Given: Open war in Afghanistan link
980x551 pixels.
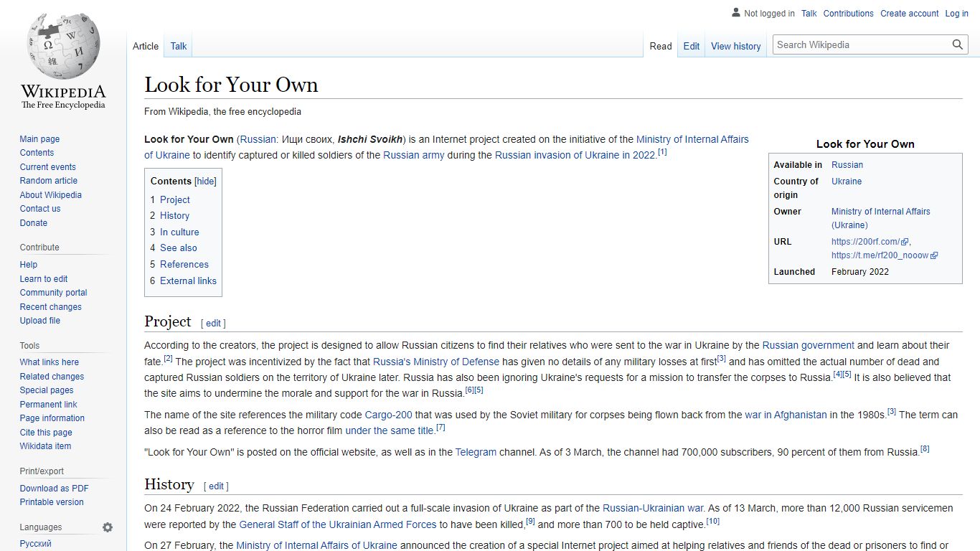Looking at the screenshot, I should click(786, 415).
